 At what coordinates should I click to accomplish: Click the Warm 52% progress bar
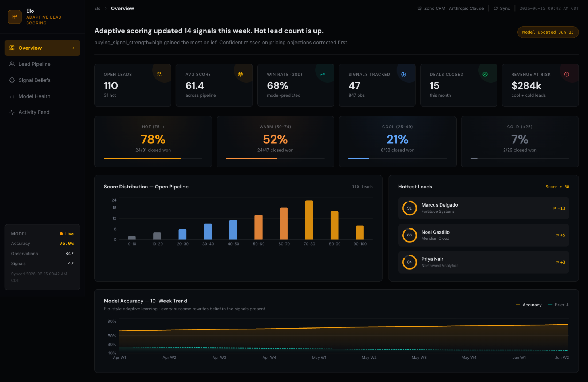pyautogui.click(x=275, y=159)
